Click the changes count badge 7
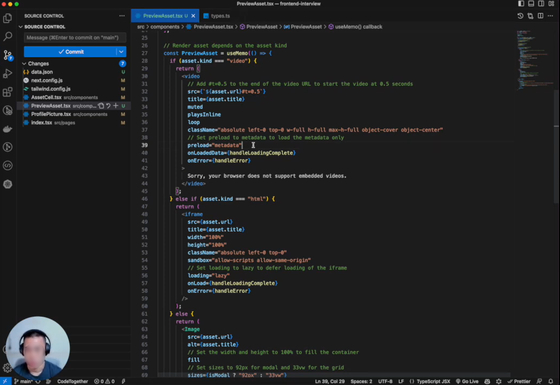Screen dimensions: 560x385 point(122,64)
